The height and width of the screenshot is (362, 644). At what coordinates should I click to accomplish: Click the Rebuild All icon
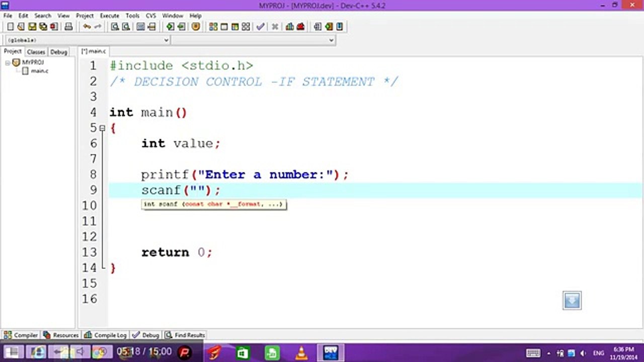[x=246, y=27]
